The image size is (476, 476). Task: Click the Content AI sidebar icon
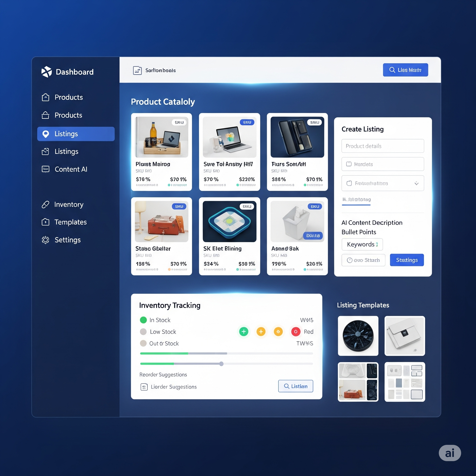click(x=45, y=169)
